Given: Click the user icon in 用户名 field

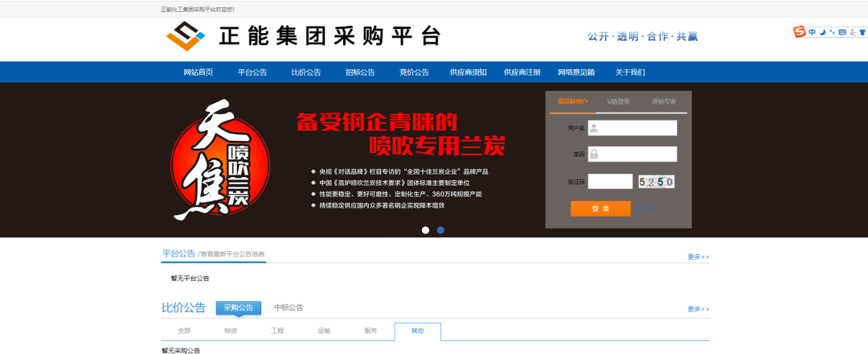Looking at the screenshot, I should 593,129.
